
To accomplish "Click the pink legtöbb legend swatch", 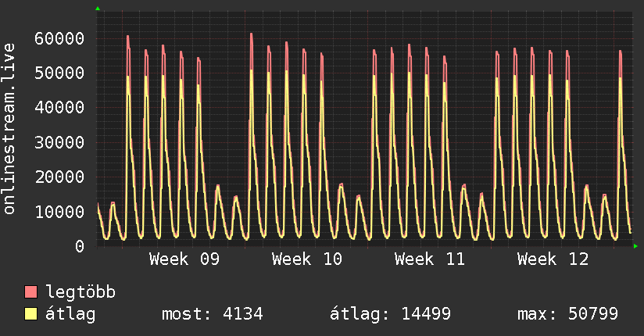I will click(30, 291).
